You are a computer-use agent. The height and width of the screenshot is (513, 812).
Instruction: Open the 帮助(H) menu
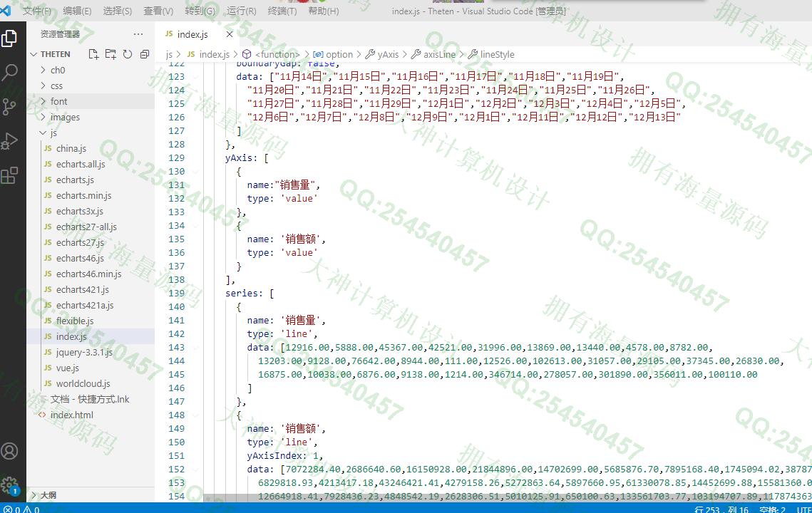[324, 11]
